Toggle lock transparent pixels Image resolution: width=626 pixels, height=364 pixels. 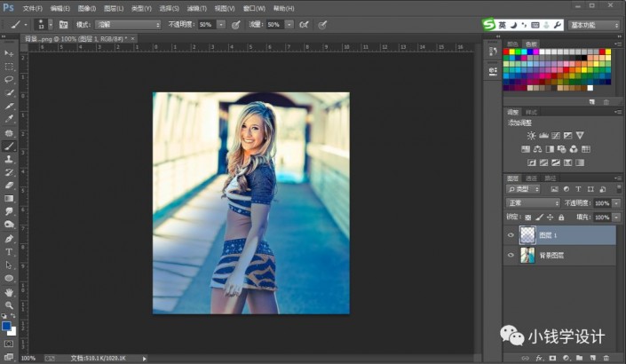528,218
